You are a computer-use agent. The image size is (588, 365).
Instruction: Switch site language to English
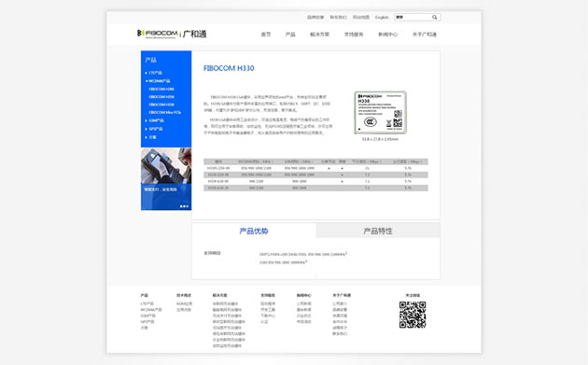coord(382,17)
